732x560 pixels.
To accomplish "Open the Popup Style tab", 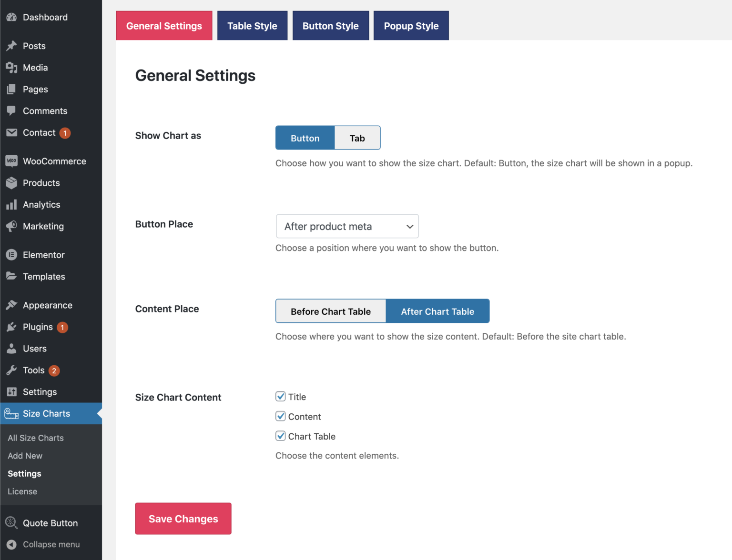I will click(411, 25).
